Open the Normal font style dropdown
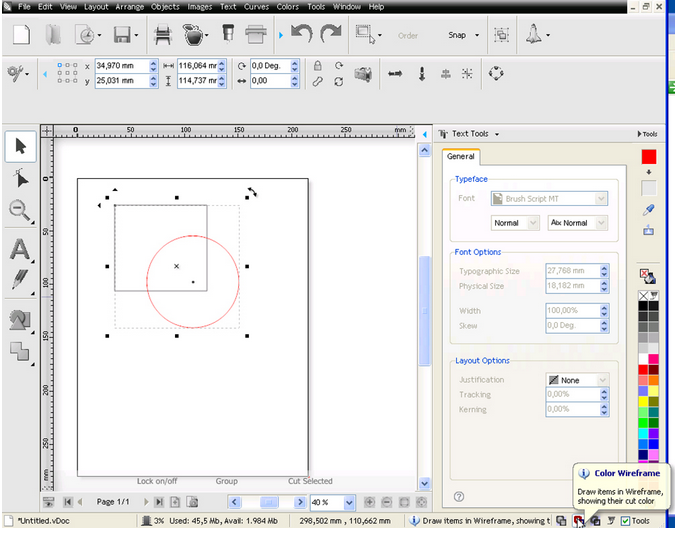The height and width of the screenshot is (538, 675). [x=533, y=223]
